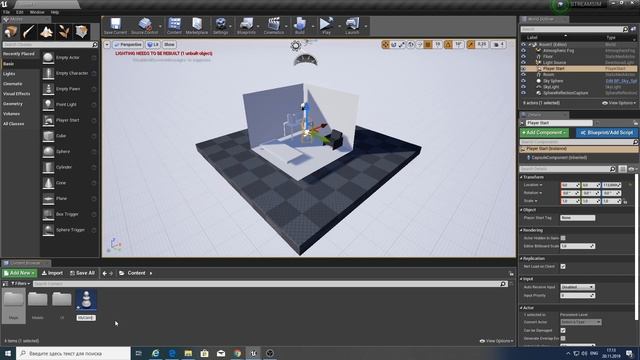Select the Paint mode brush icon
Viewport: 640px width, 360px height.
[x=29, y=31]
